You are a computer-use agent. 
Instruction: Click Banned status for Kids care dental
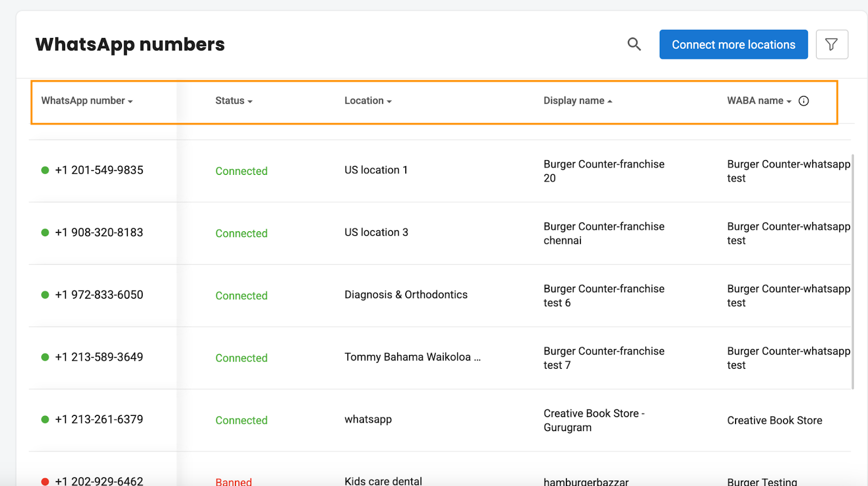tap(234, 482)
